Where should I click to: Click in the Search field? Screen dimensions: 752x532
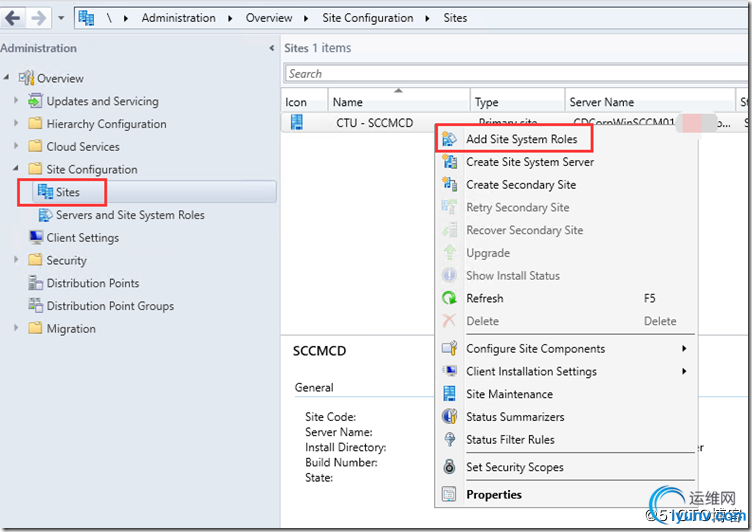tap(516, 73)
